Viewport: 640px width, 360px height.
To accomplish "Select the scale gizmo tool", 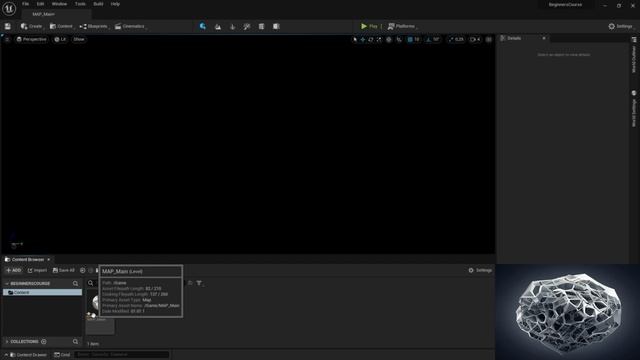I will [x=379, y=40].
